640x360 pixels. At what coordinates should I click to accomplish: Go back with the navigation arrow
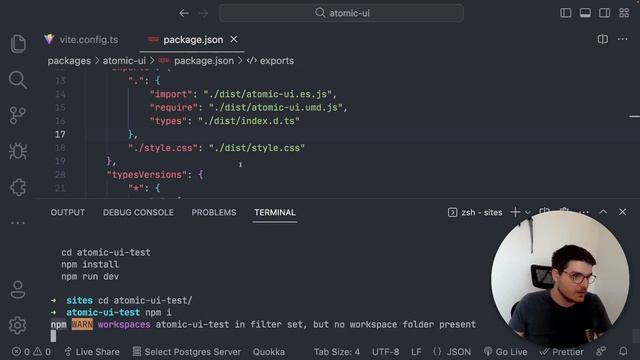click(x=184, y=13)
